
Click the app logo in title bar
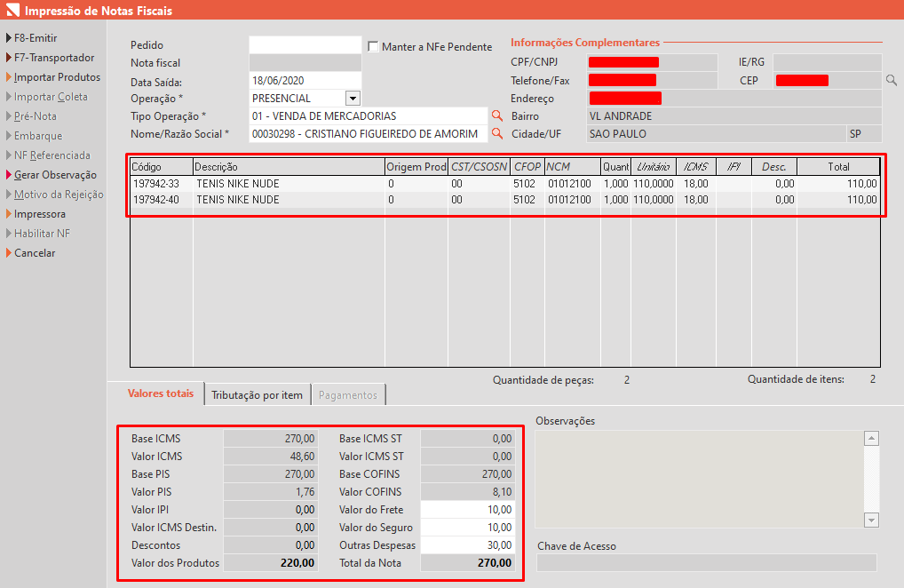point(12,10)
